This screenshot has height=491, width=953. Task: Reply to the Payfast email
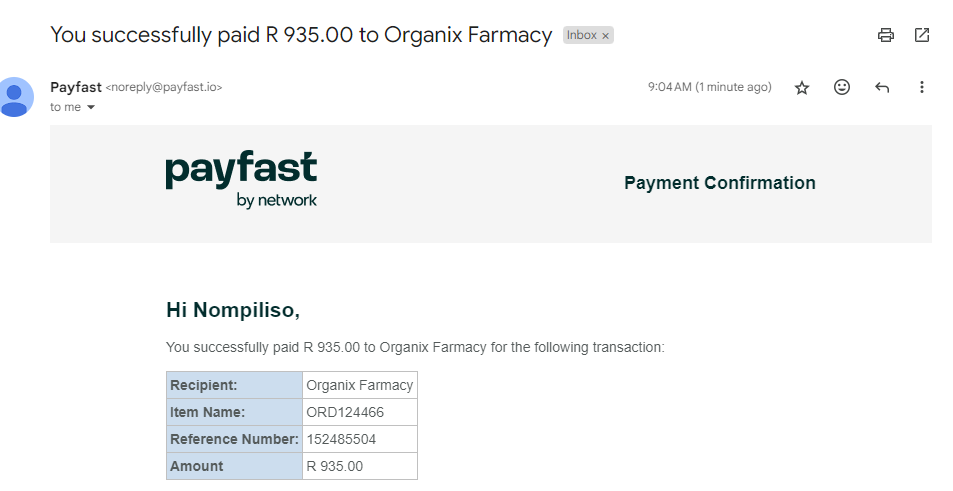tap(882, 88)
